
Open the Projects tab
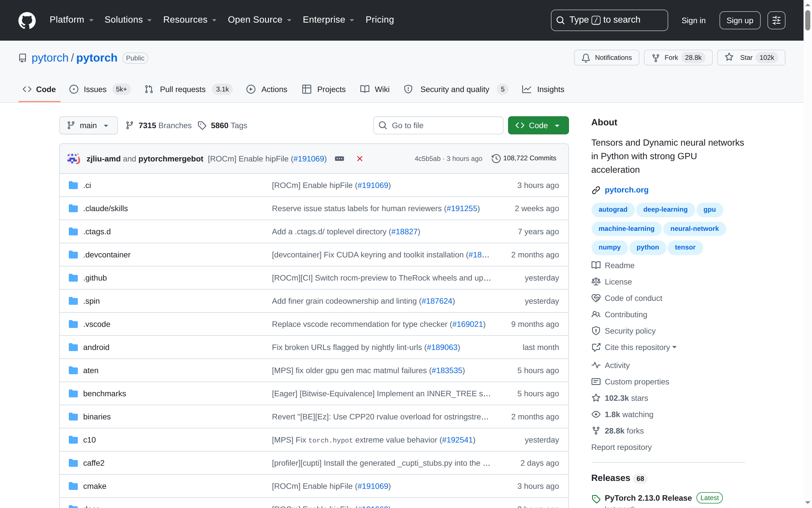(x=324, y=89)
